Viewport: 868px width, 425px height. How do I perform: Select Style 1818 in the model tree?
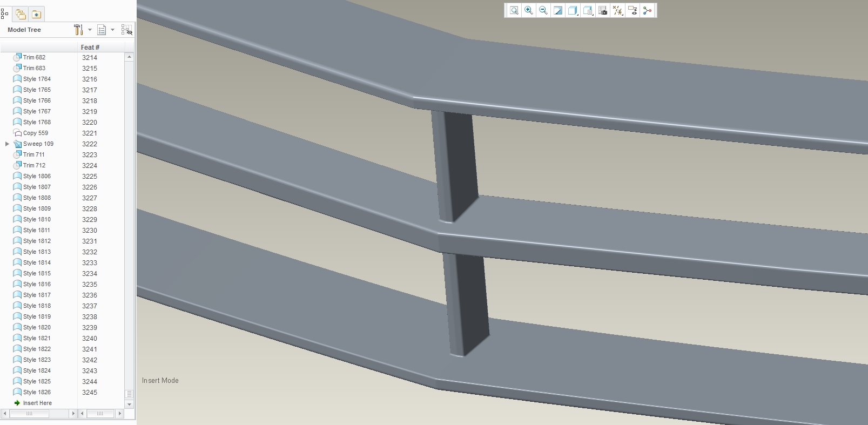[x=37, y=306]
